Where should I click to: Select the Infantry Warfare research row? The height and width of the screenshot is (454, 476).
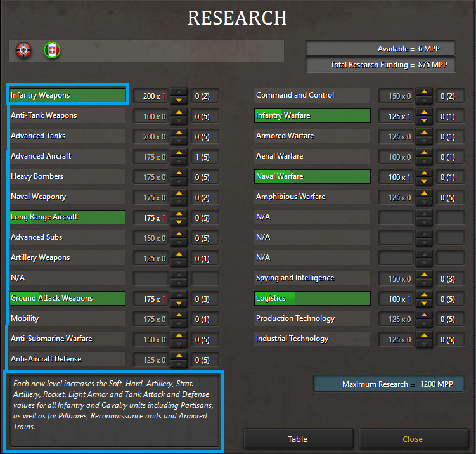[312, 115]
